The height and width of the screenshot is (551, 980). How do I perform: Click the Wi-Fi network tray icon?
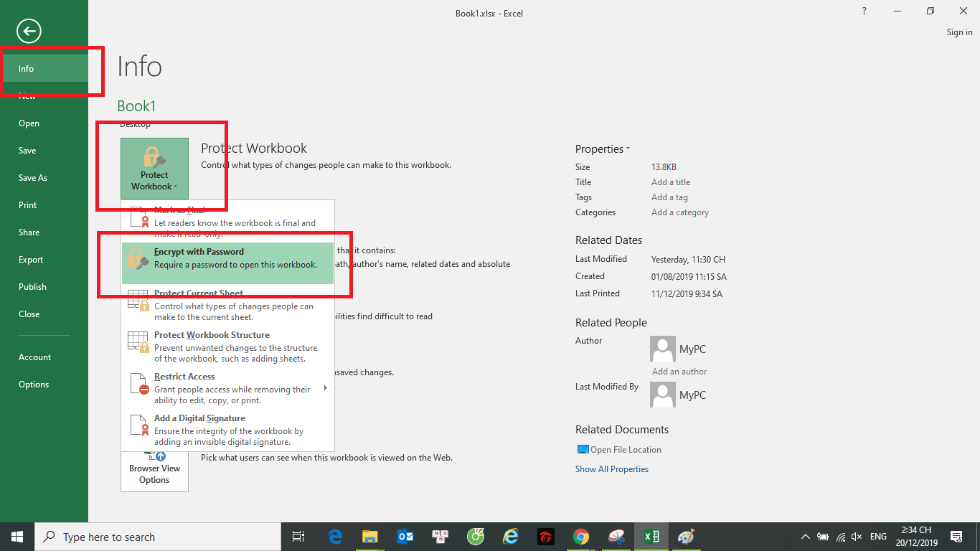coord(839,537)
